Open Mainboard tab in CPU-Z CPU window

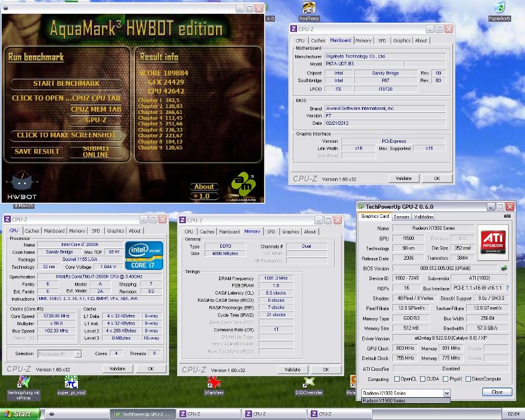54,231
